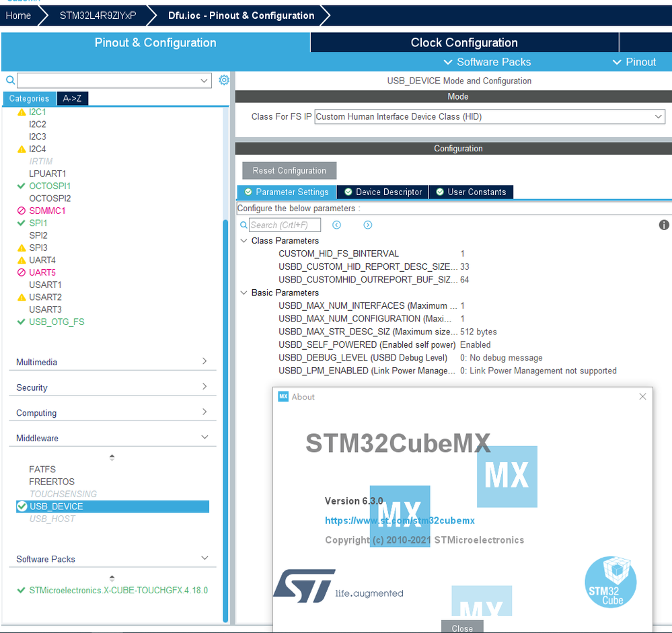The height and width of the screenshot is (633, 672).
Task: Collapse the Class Parameters group
Action: point(244,241)
